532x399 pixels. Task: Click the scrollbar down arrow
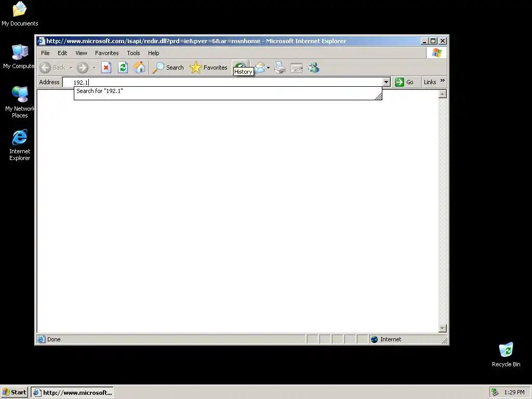443,328
